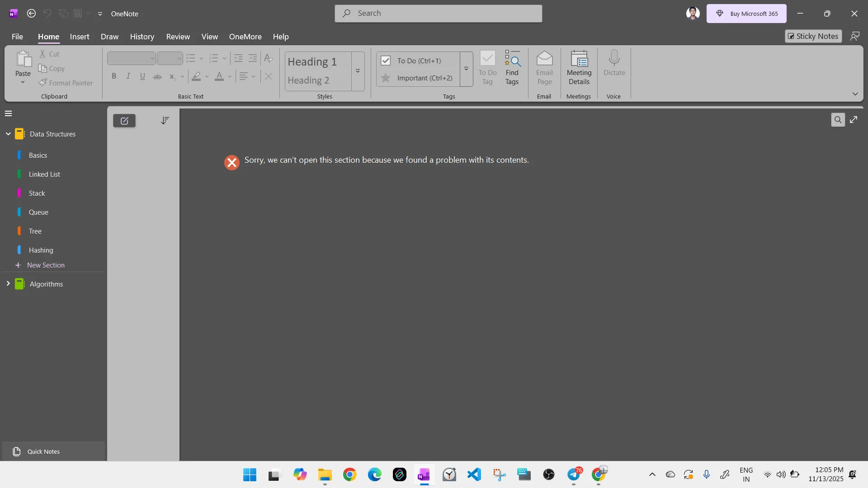Toggle the navigation pane hamburger icon

(9, 113)
